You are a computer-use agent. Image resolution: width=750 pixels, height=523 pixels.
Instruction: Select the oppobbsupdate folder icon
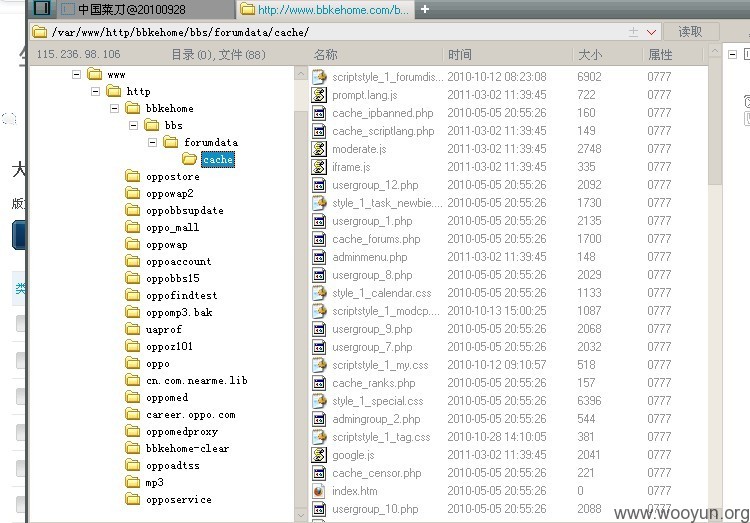coord(132,210)
